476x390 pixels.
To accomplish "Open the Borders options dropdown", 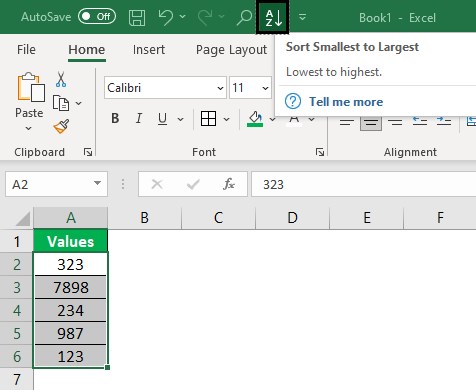I will pyautogui.click(x=226, y=119).
